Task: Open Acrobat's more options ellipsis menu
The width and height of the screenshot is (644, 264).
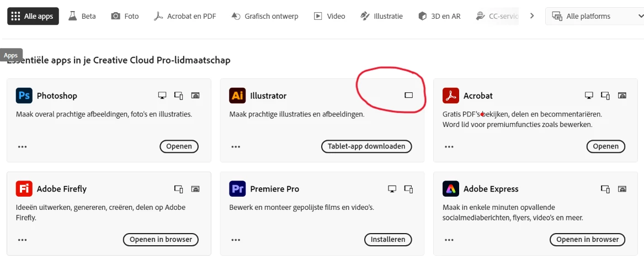Action: 449,146
